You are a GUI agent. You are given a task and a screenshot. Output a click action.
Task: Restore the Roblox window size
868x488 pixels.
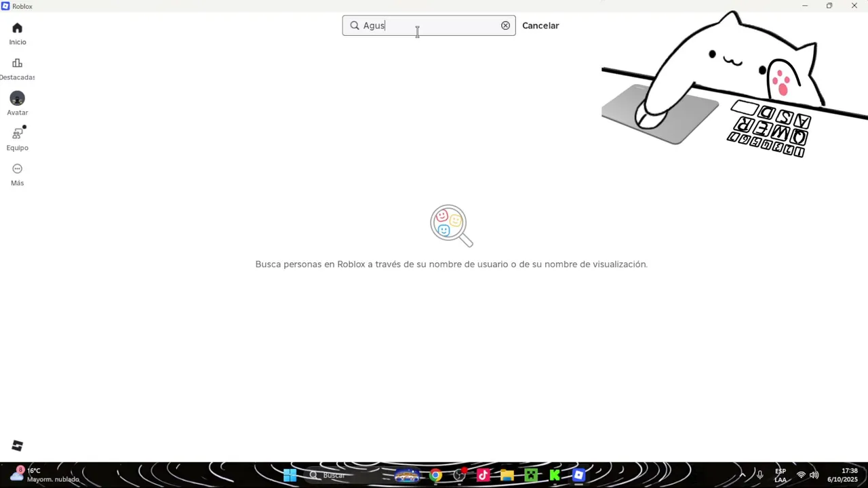tap(829, 6)
